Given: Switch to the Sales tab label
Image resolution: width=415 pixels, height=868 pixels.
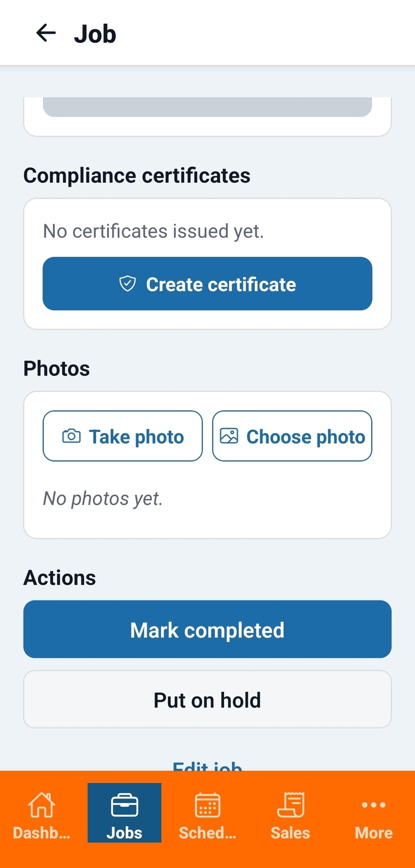Looking at the screenshot, I should (290, 833).
